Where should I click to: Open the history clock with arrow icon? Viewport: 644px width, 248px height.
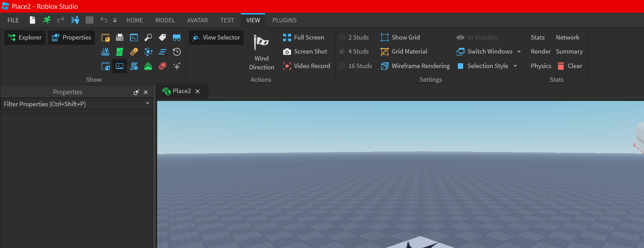tap(176, 52)
